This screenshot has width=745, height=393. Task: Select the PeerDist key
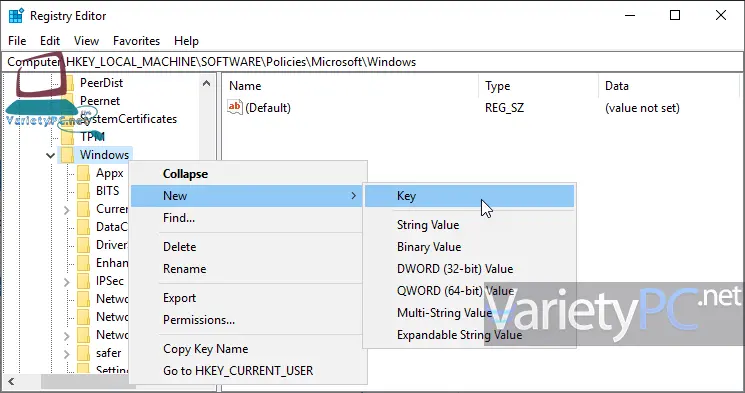click(101, 83)
